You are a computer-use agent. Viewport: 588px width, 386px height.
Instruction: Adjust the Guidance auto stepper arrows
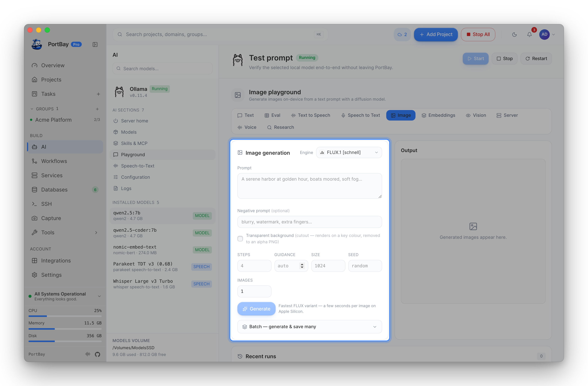[302, 266]
